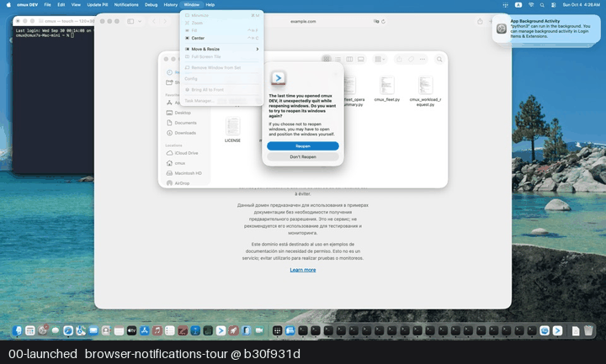Viewport: 606px width, 364px height.
Task: Click the App Background Activity notification
Action: [x=545, y=29]
